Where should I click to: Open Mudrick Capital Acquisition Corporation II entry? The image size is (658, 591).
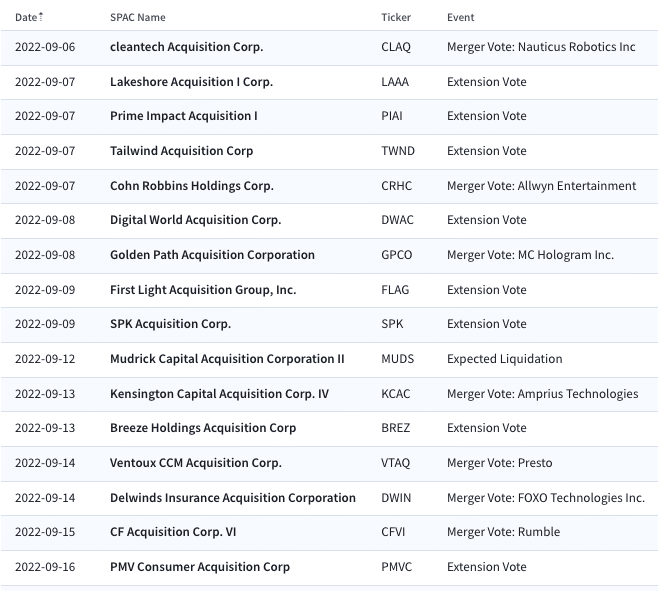click(x=227, y=359)
